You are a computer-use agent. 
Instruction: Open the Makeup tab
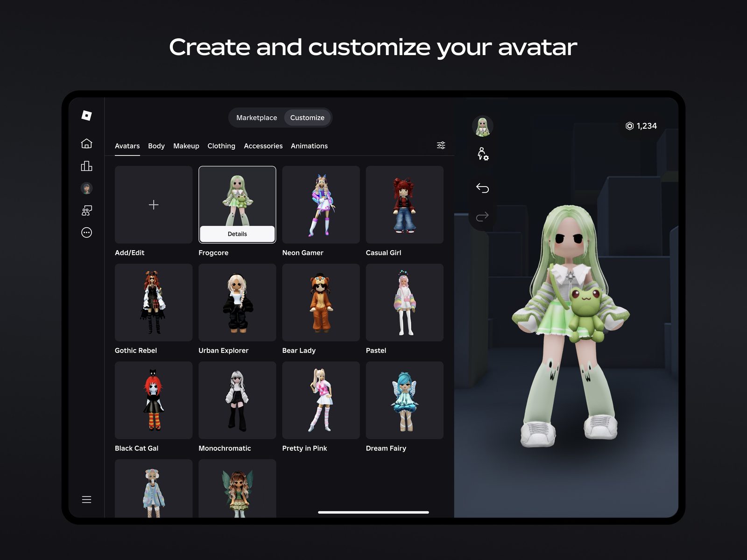[x=186, y=146]
